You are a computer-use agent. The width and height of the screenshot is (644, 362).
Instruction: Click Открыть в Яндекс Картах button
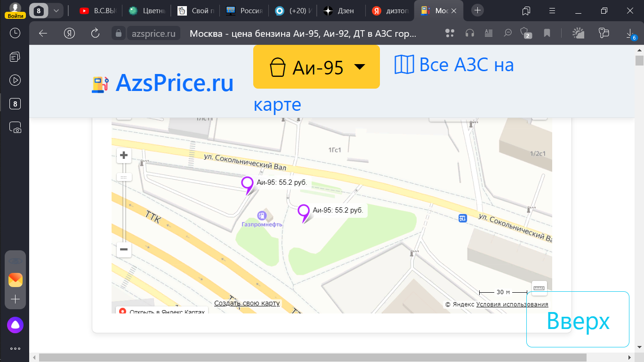point(162,311)
